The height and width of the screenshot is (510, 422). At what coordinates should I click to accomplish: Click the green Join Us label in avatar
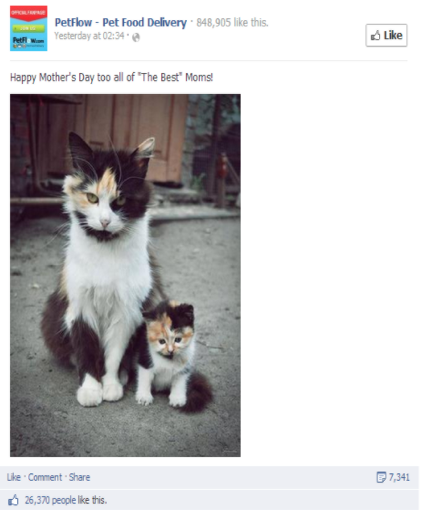(x=29, y=28)
